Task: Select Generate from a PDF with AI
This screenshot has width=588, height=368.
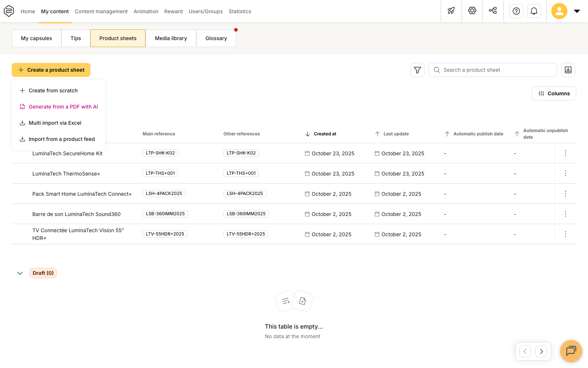Action: click(x=59, y=107)
